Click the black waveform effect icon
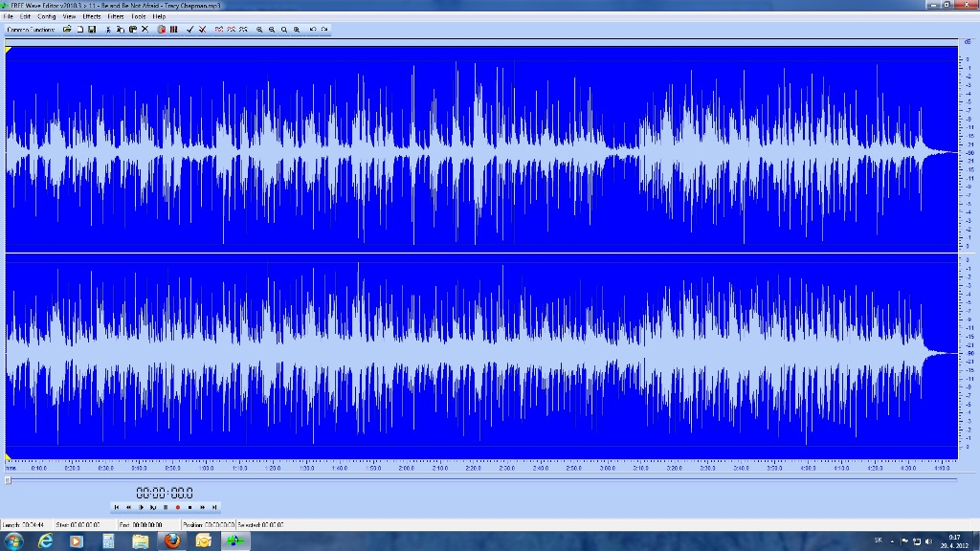This screenshot has height=551, width=980. 243,30
